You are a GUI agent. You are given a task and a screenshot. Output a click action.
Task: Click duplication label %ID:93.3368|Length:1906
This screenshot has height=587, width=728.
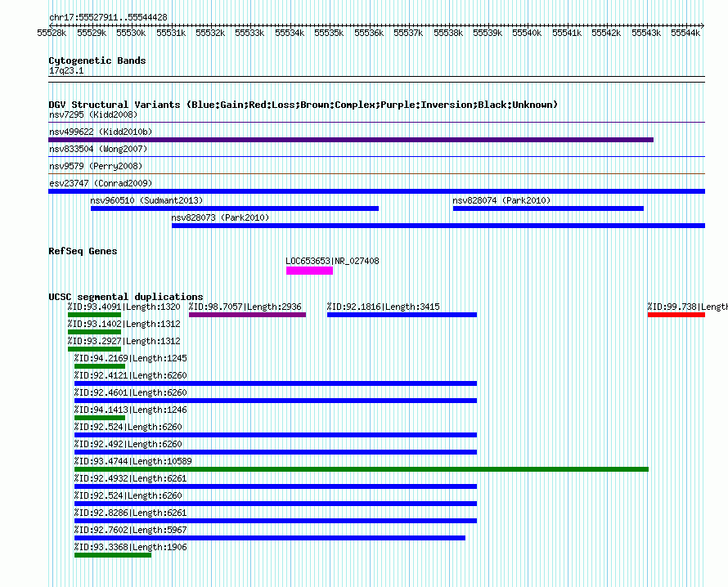(x=130, y=547)
